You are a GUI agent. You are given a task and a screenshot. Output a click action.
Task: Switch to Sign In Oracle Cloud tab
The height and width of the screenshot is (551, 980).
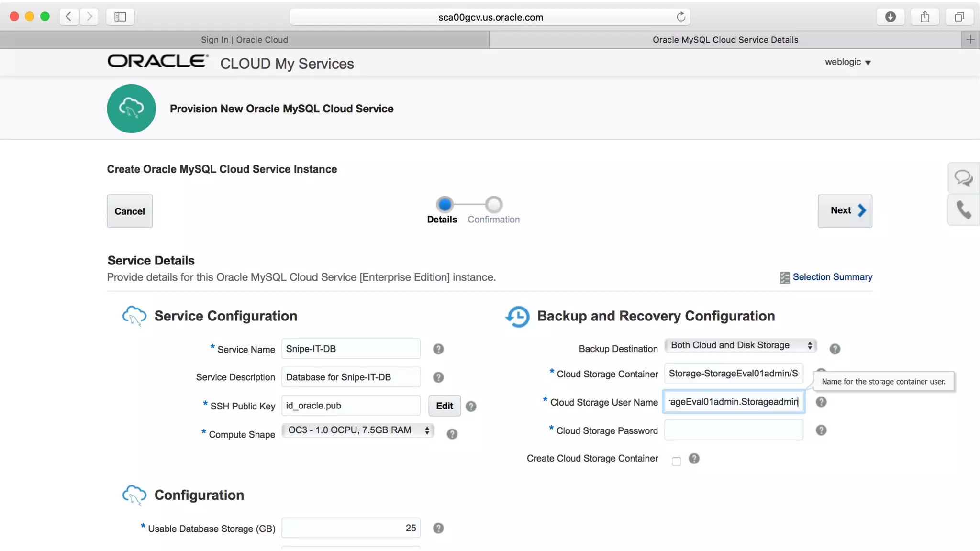[x=244, y=40]
